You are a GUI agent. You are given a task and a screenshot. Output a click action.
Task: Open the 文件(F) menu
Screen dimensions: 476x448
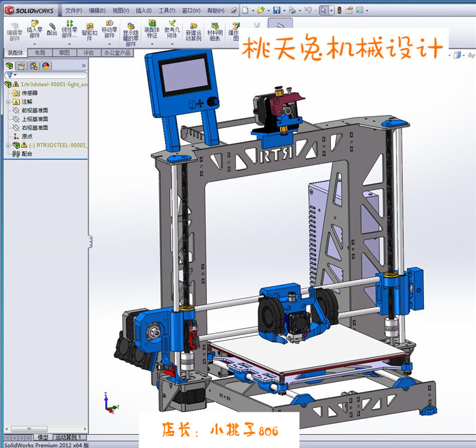pyautogui.click(x=74, y=11)
